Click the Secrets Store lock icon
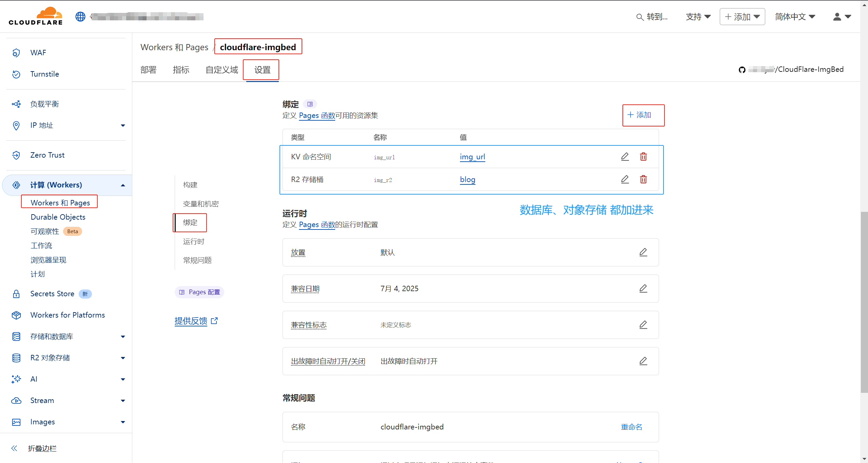 coord(16,294)
